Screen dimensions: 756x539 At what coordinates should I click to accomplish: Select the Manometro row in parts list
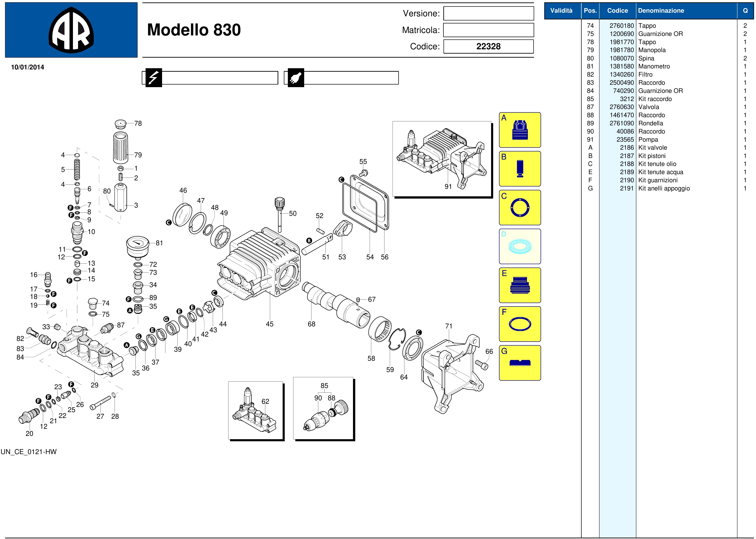click(654, 66)
